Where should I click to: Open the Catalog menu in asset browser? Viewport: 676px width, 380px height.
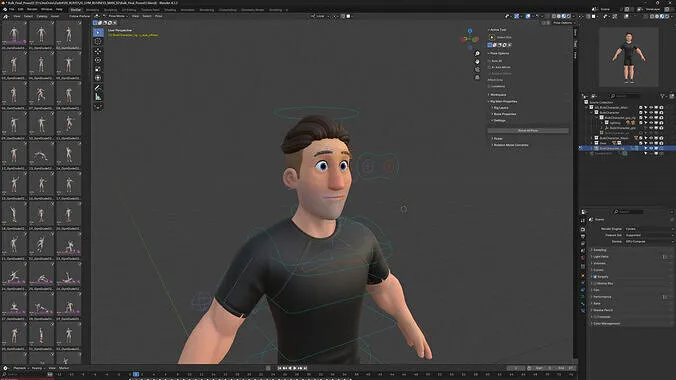[x=42, y=16]
